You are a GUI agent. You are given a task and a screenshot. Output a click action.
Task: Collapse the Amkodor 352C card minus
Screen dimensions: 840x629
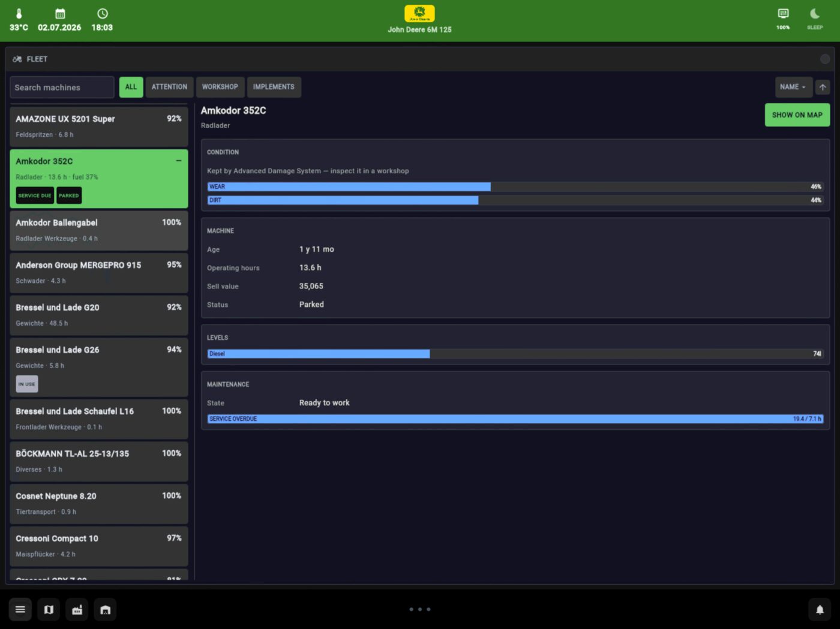tap(178, 161)
